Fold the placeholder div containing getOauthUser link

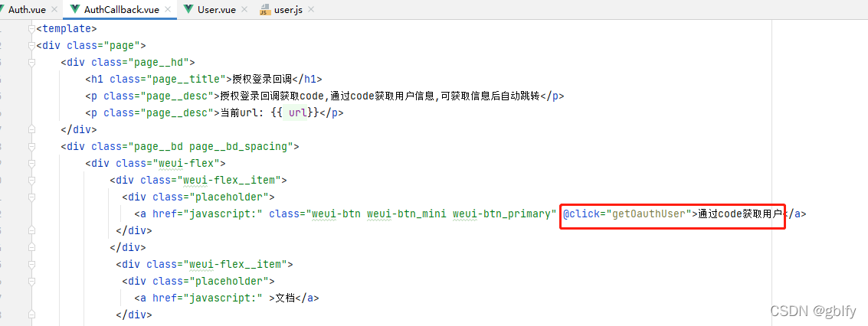[31, 197]
